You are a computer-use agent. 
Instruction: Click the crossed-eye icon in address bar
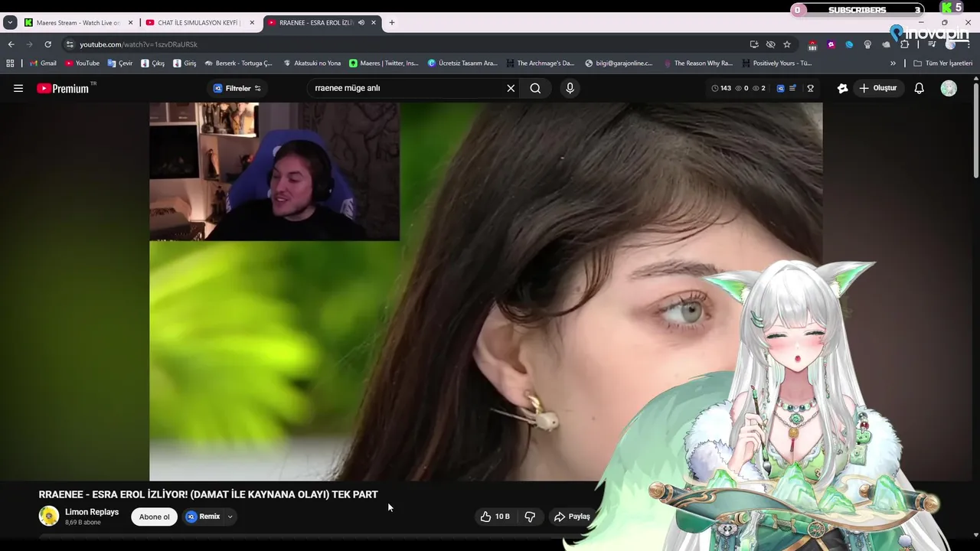[x=770, y=44]
